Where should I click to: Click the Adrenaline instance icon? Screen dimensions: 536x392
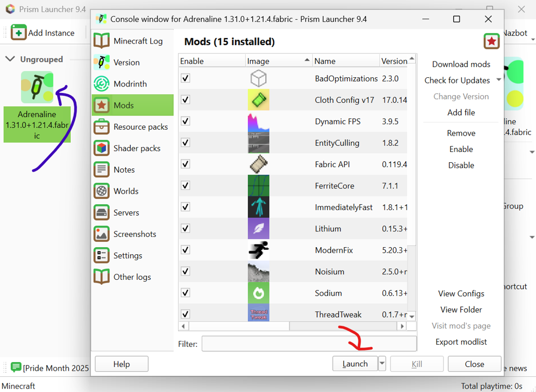(x=37, y=87)
